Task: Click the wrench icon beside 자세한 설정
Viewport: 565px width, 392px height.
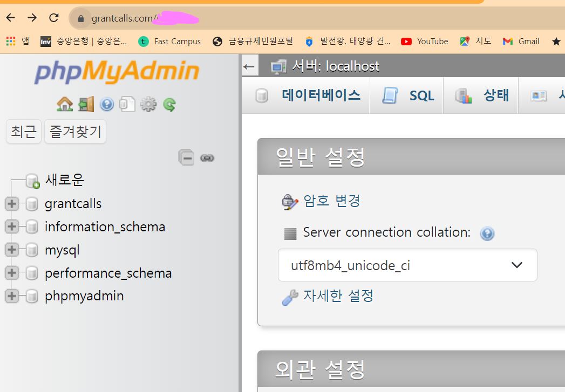Action: pyautogui.click(x=290, y=297)
